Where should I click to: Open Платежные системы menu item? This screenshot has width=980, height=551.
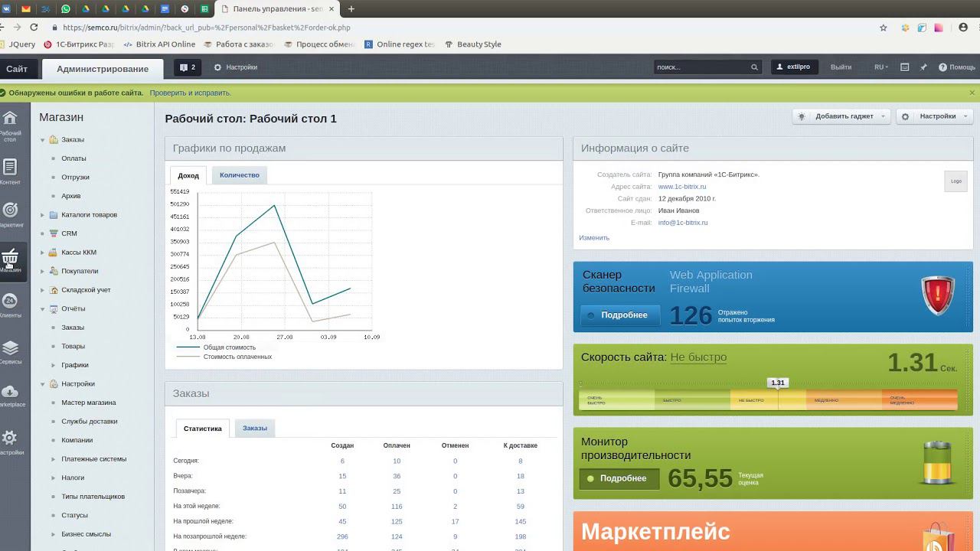pos(94,459)
